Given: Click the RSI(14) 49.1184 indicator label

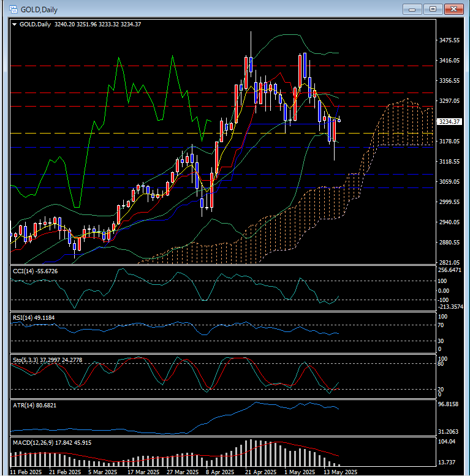Looking at the screenshot, I should pyautogui.click(x=34, y=318).
